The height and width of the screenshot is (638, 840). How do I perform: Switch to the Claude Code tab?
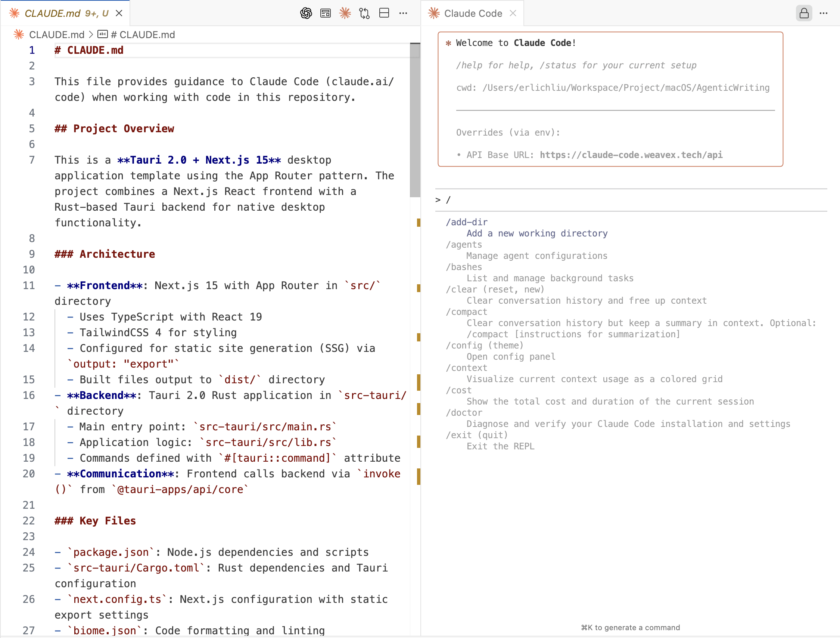pos(473,13)
